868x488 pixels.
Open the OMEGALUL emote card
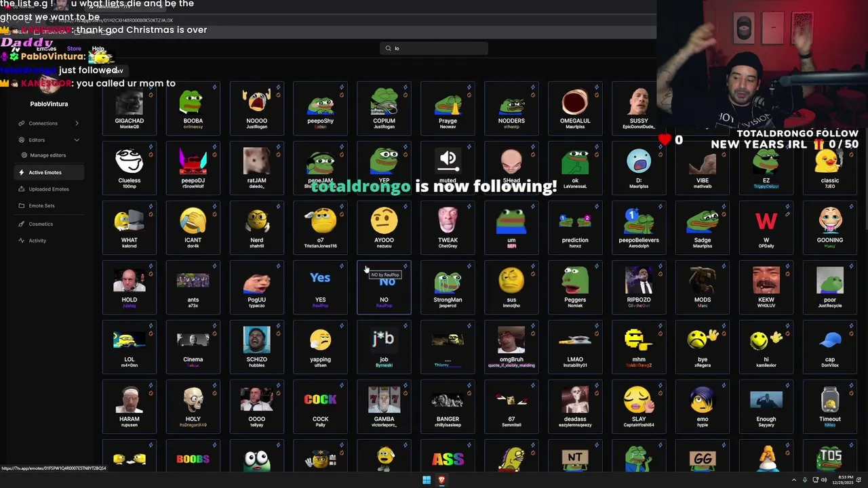tap(576, 107)
